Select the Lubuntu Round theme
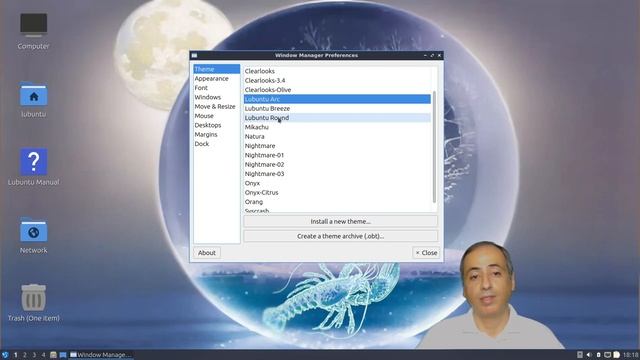Screen dimensions: 640x360 337,118
